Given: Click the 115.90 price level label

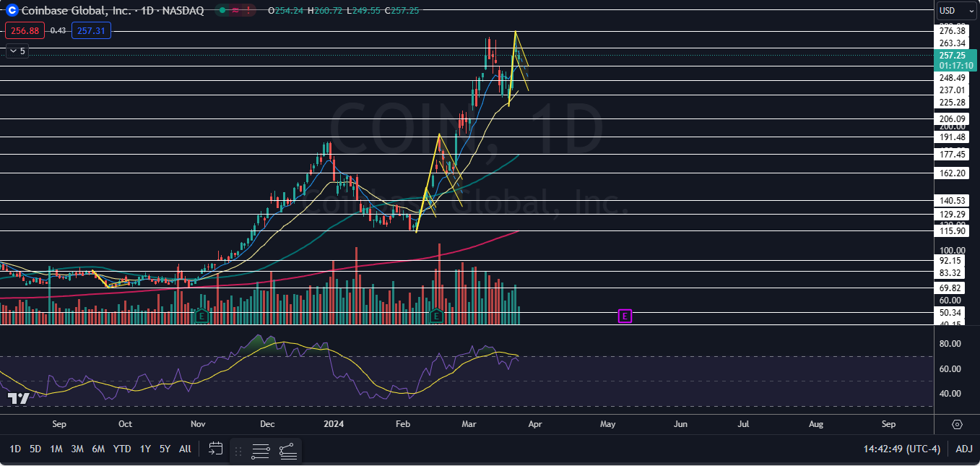Looking at the screenshot, I should click(953, 231).
